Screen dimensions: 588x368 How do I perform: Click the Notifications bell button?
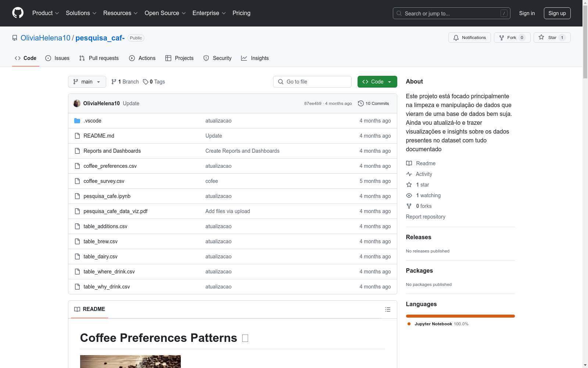(x=469, y=38)
